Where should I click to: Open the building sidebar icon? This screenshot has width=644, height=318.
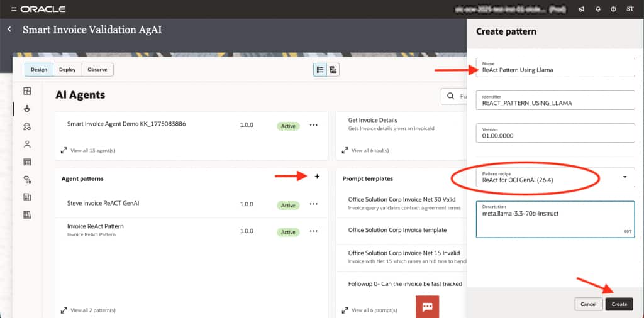pyautogui.click(x=27, y=197)
